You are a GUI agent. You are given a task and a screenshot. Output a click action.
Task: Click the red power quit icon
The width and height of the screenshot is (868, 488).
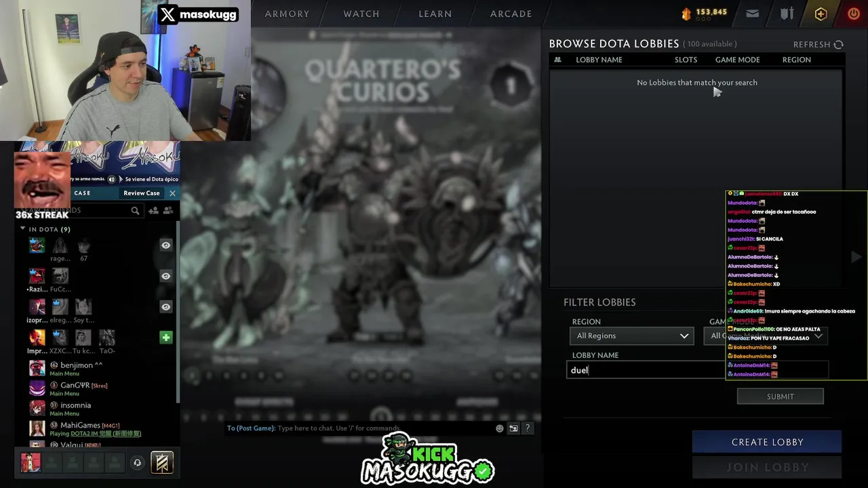854,14
